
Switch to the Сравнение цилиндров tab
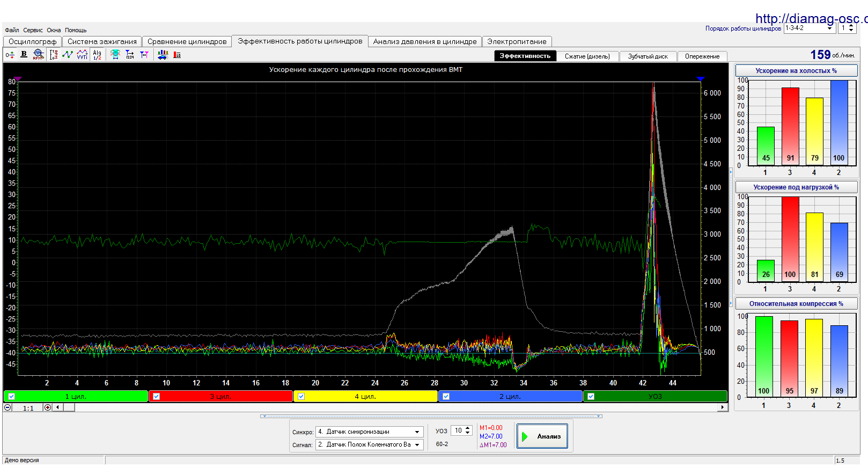[187, 41]
